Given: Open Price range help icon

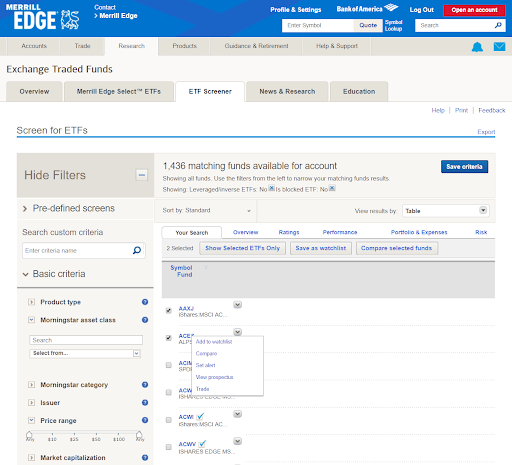Looking at the screenshot, I should click(145, 420).
